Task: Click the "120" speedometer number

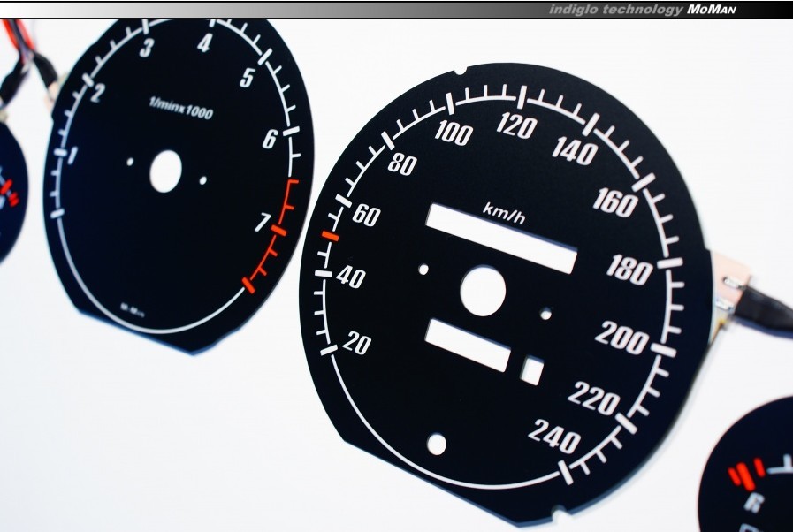Action: pyautogui.click(x=516, y=125)
